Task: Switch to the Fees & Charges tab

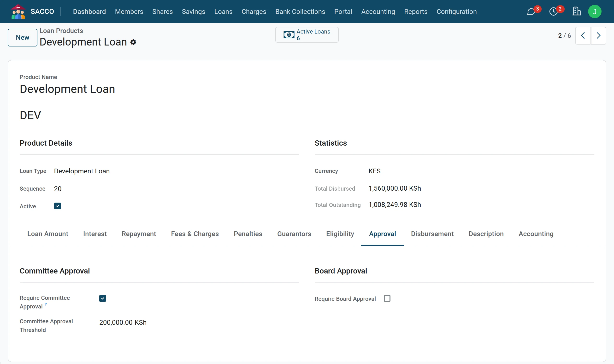Action: [x=195, y=234]
